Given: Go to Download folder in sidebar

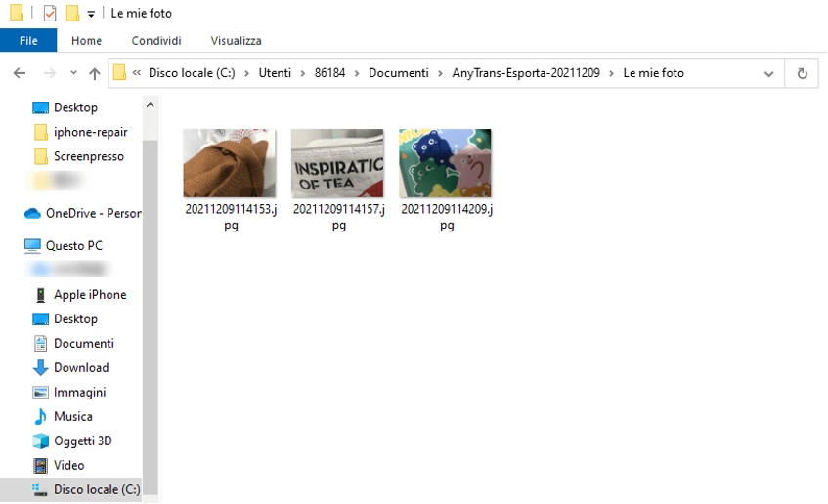Looking at the screenshot, I should [x=80, y=367].
